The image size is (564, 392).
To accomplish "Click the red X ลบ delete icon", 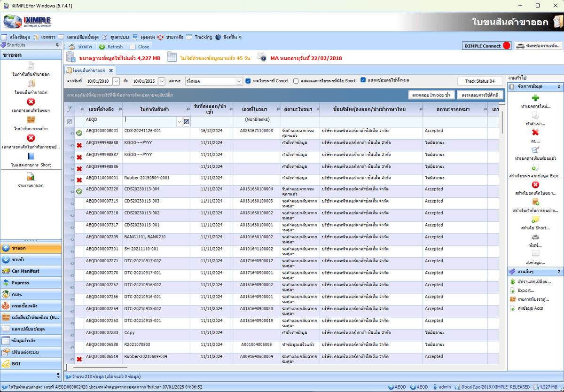I will [535, 133].
